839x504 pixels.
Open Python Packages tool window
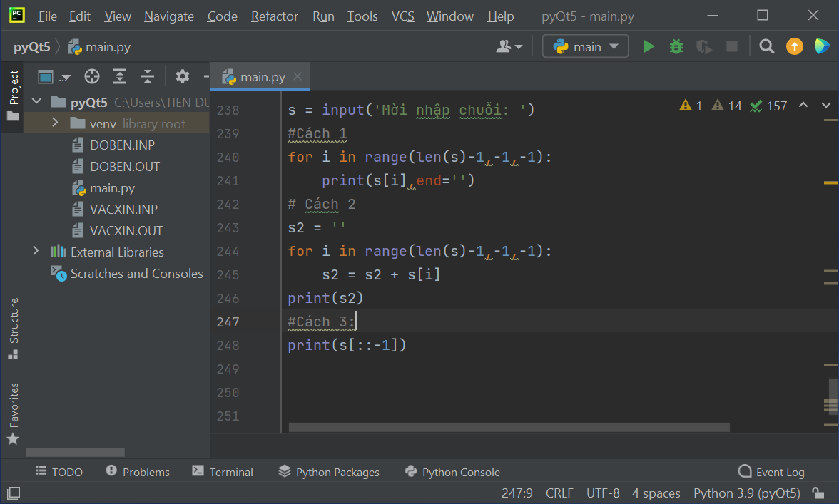coord(328,472)
